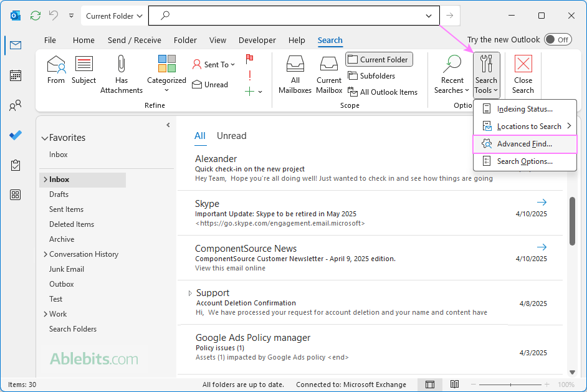Screen dimensions: 587x392
Task: Click the Has Attachments paperclip icon
Action: [x=122, y=64]
